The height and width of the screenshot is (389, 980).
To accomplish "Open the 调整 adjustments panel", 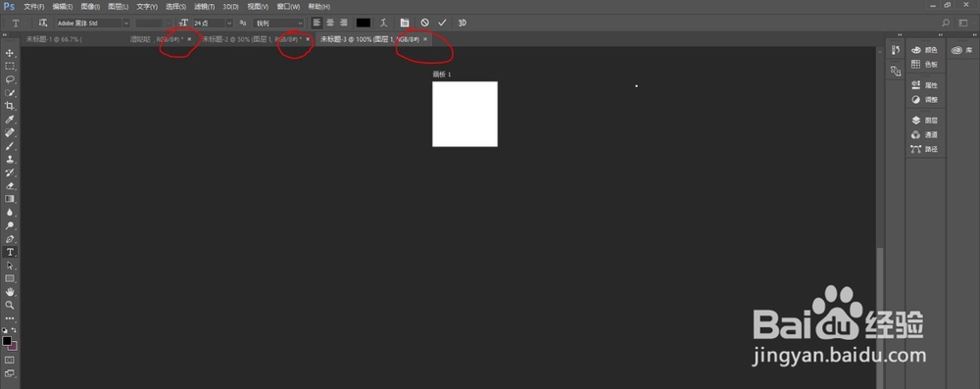I will 925,99.
